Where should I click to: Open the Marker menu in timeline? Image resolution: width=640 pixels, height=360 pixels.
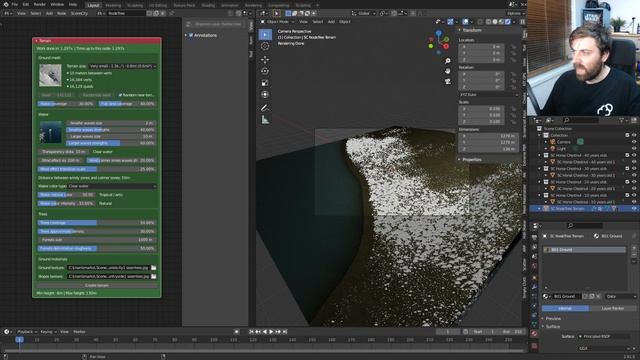point(79,332)
